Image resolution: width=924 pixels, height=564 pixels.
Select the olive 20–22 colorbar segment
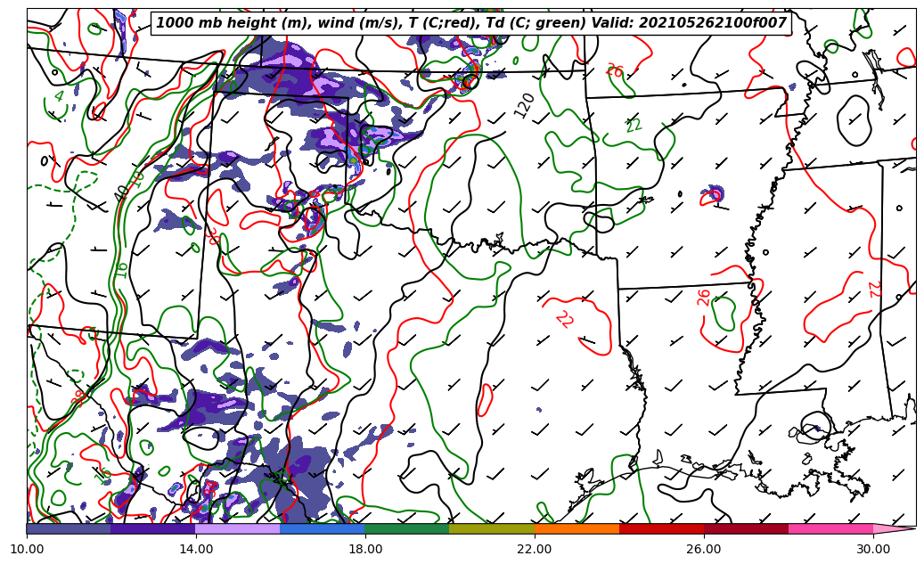[492, 528]
